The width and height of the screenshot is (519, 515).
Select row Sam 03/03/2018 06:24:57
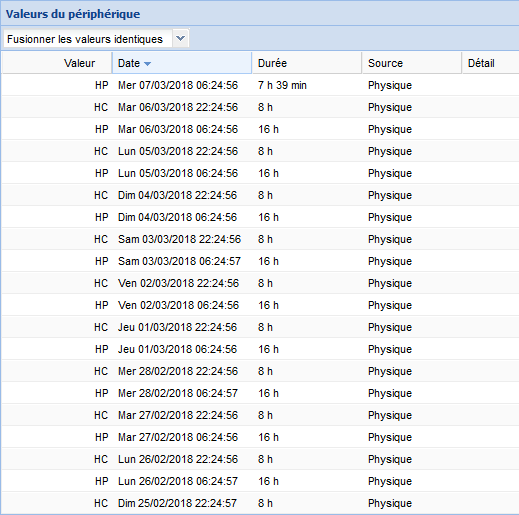click(x=260, y=261)
